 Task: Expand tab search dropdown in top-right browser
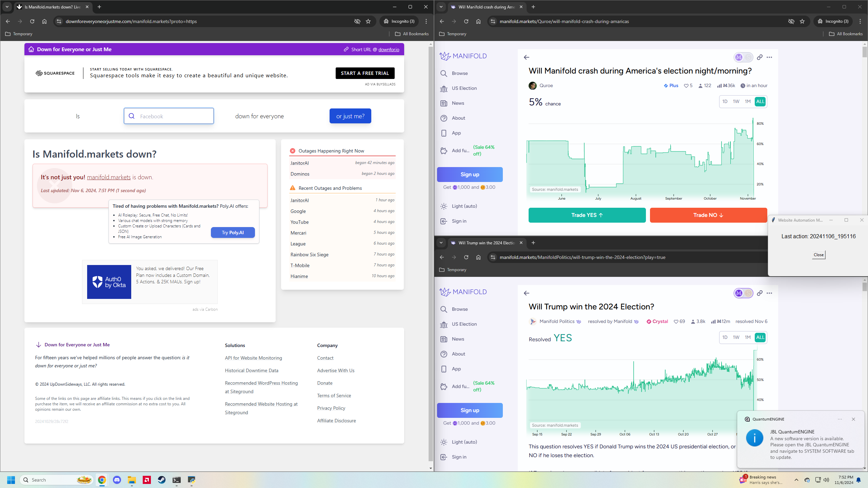click(x=441, y=7)
